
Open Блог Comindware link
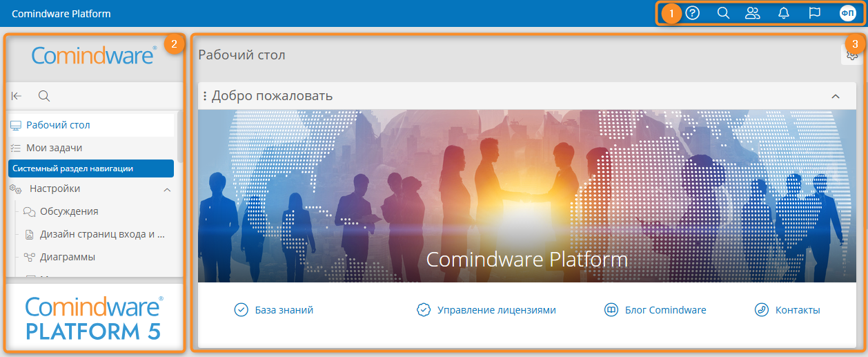pos(666,310)
